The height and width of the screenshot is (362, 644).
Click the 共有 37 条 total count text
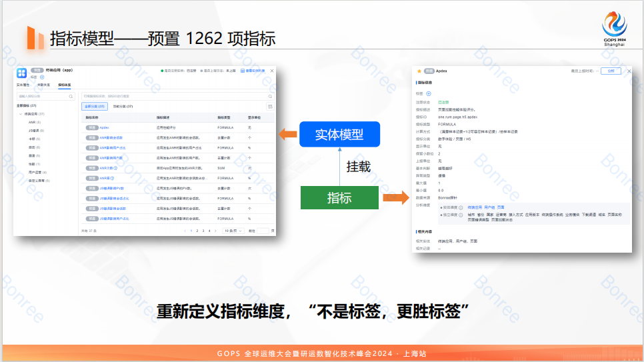[x=89, y=231]
